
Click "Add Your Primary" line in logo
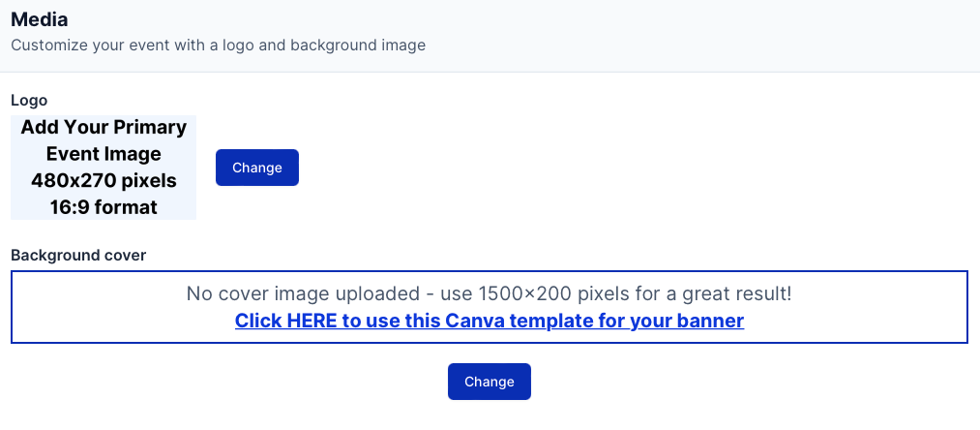pos(104,127)
